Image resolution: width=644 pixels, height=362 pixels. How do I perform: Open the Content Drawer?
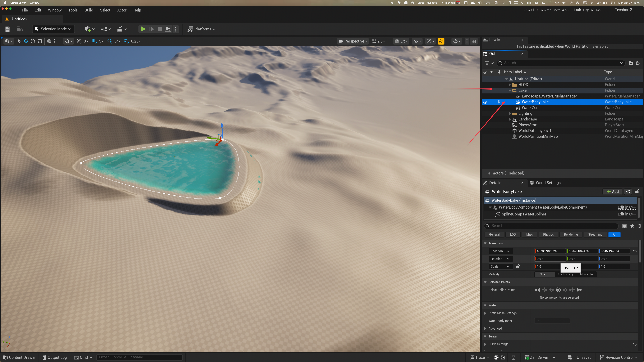click(x=19, y=357)
